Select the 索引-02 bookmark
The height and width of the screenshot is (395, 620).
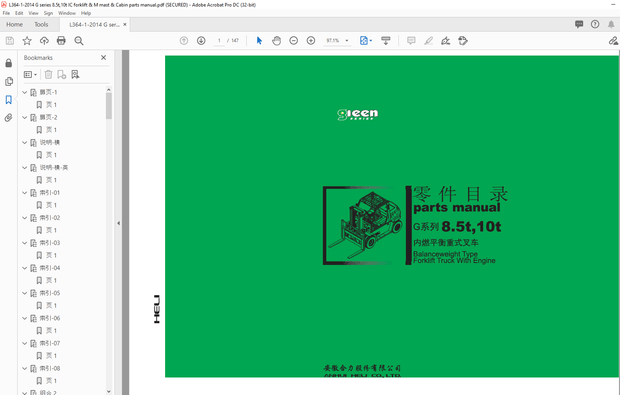pos(50,218)
